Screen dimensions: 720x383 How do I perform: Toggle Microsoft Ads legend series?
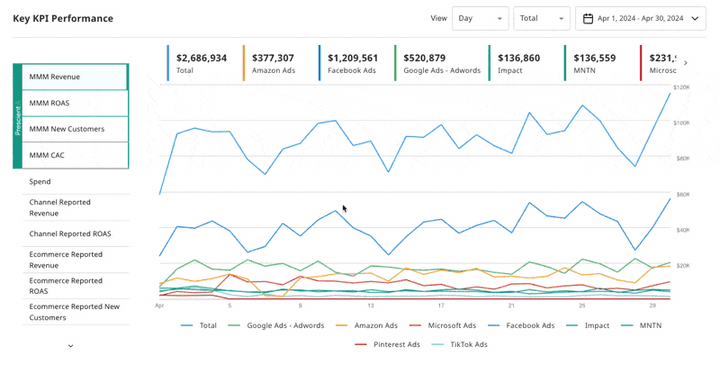443,326
